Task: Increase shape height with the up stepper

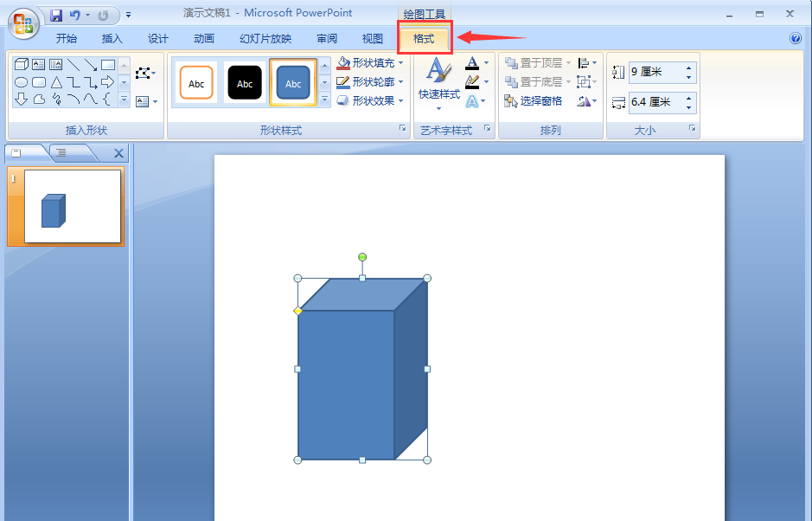Action: click(689, 68)
